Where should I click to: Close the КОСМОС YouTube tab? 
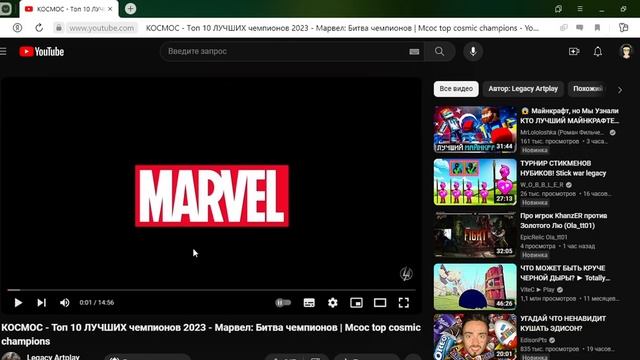[x=110, y=9]
